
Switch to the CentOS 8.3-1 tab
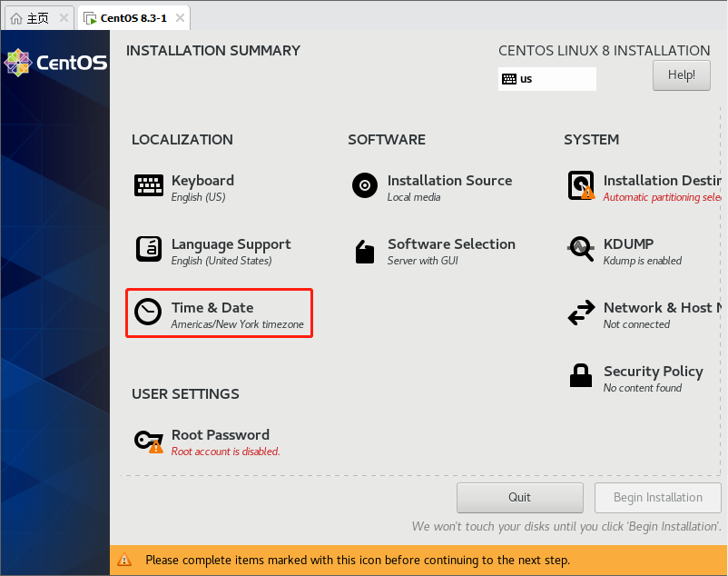pos(133,18)
